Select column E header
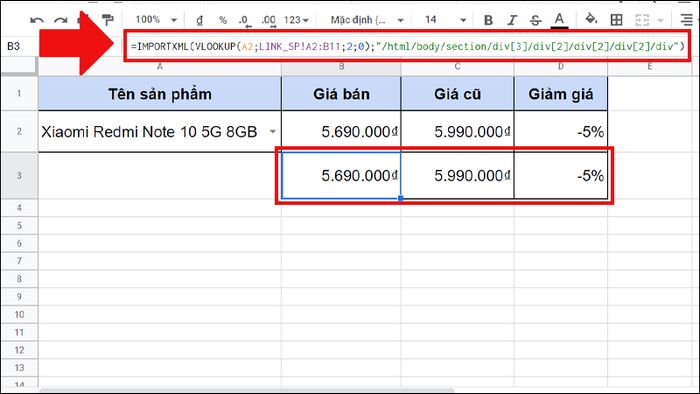Image resolution: width=700 pixels, height=394 pixels. [650, 67]
